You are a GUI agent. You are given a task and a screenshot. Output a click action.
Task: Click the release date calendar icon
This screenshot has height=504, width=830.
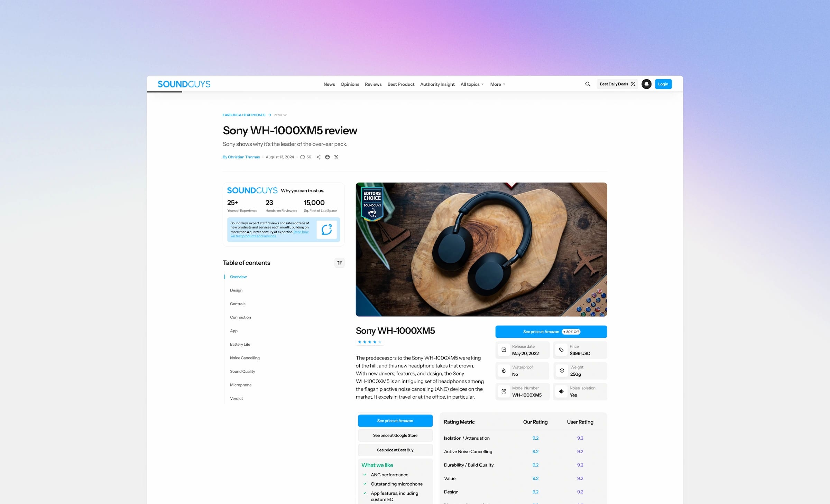[x=504, y=350]
